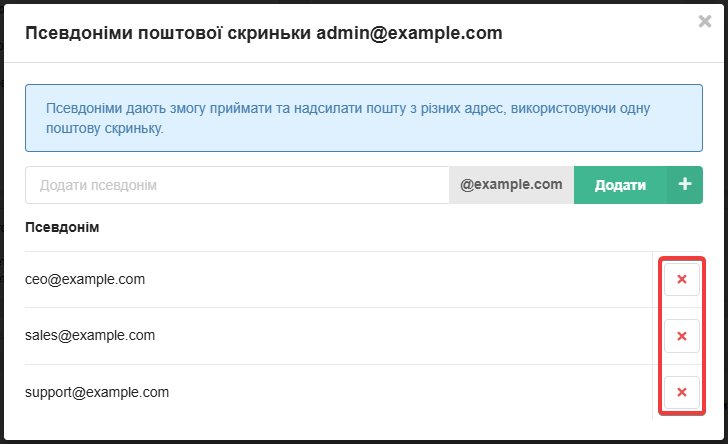Click the @example.com domain suffix label
728x444 pixels.
click(511, 185)
